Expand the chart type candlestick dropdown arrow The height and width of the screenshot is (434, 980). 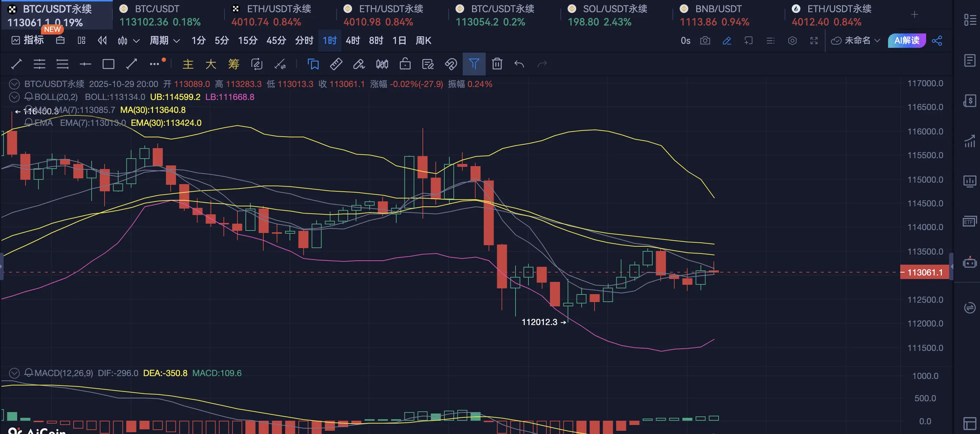[136, 40]
